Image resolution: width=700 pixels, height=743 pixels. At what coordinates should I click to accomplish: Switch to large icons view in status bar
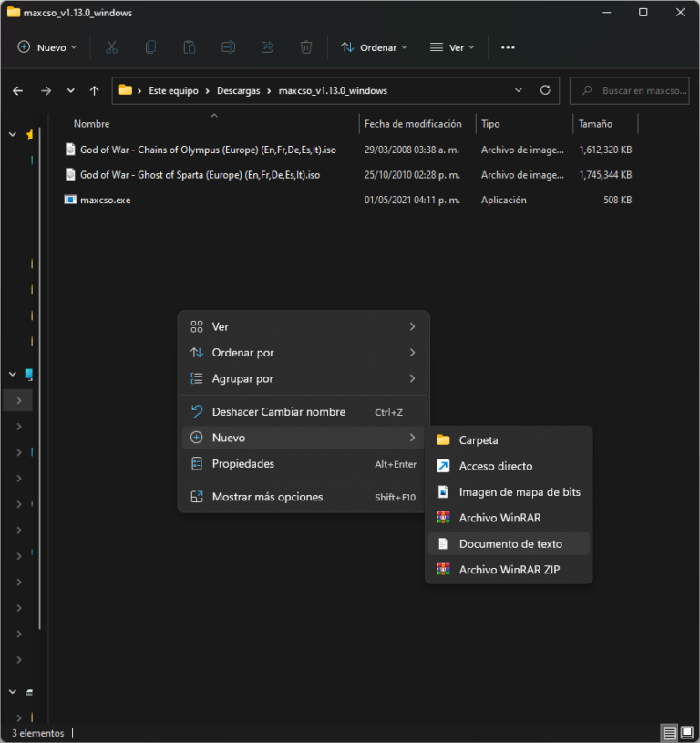click(x=686, y=733)
